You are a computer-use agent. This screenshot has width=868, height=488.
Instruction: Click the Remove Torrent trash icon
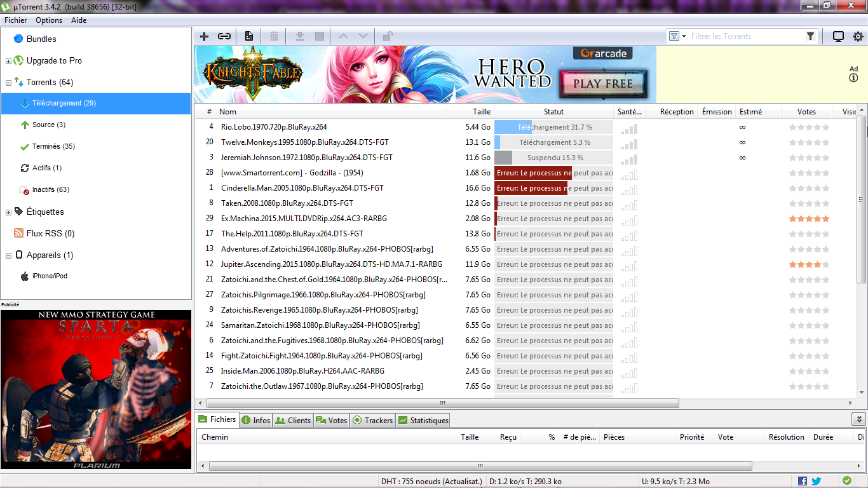point(274,36)
